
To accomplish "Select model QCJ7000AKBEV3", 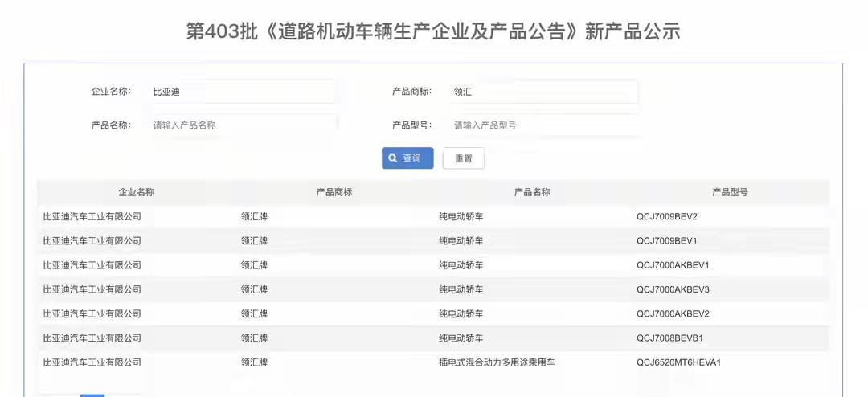I will [x=673, y=289].
